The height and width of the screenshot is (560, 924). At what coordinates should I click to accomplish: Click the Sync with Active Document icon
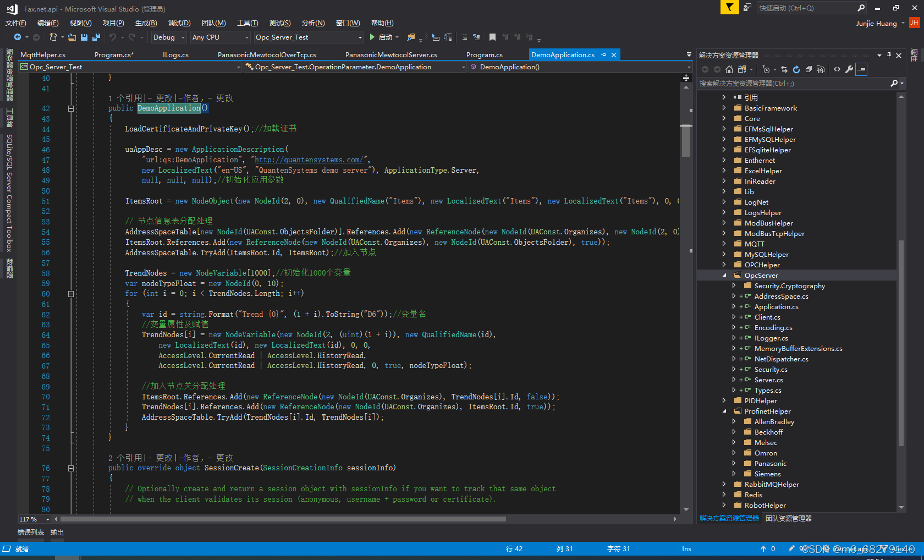tap(784, 69)
